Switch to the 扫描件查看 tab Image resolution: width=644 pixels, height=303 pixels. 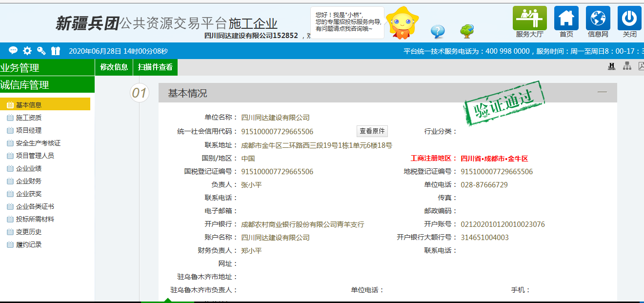pos(156,66)
